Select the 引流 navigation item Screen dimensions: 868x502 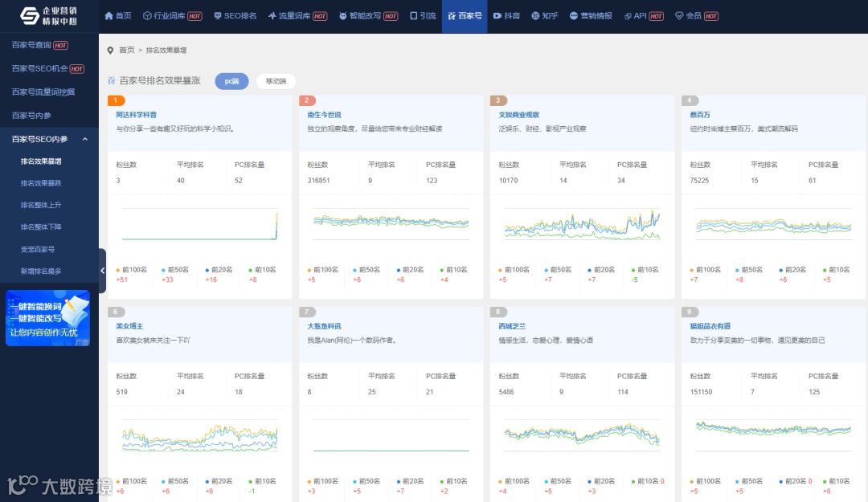point(423,16)
